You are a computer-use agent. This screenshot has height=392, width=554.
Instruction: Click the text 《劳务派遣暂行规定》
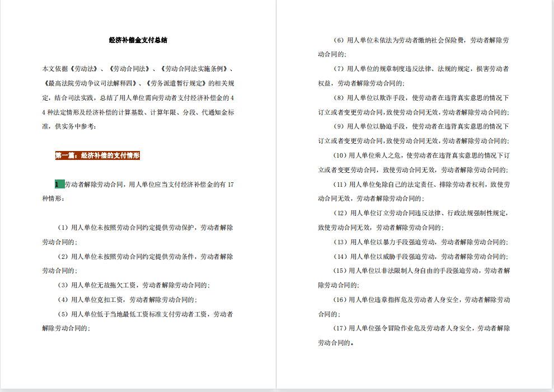coord(175,83)
